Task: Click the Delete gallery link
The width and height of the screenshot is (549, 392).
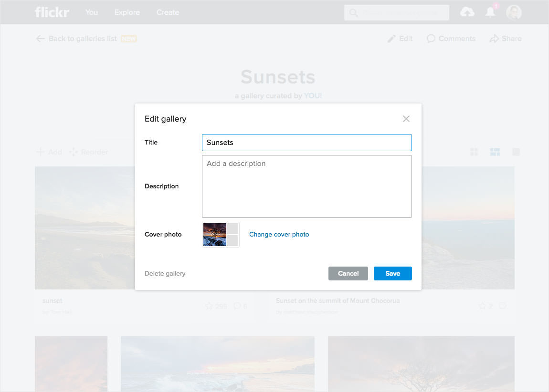Action: (x=165, y=273)
